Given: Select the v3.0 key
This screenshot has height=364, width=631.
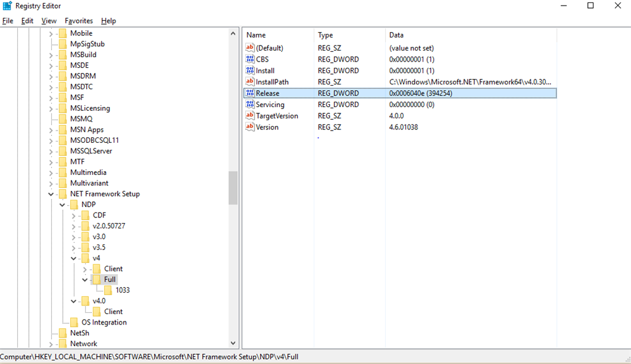Looking at the screenshot, I should click(x=99, y=237).
